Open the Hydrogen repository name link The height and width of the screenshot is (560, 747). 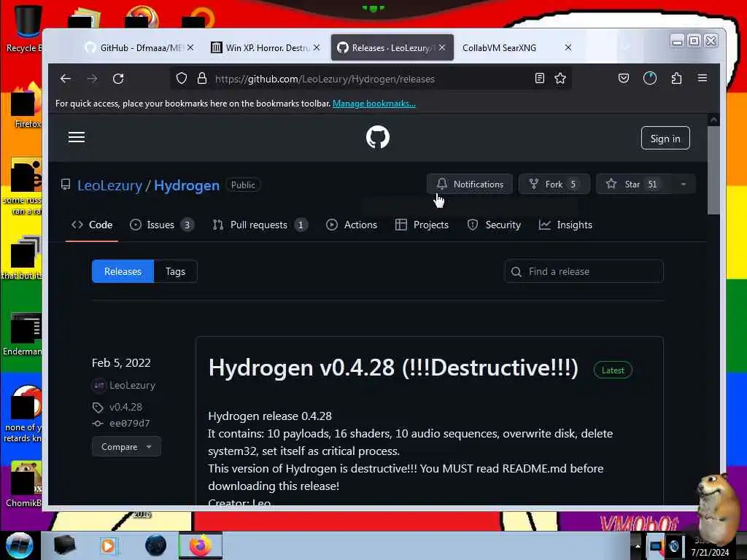(187, 185)
